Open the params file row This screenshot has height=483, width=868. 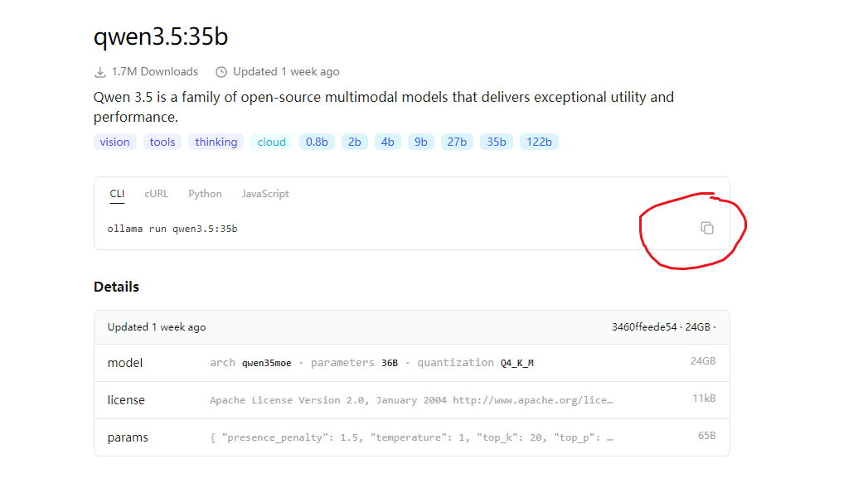click(x=412, y=437)
